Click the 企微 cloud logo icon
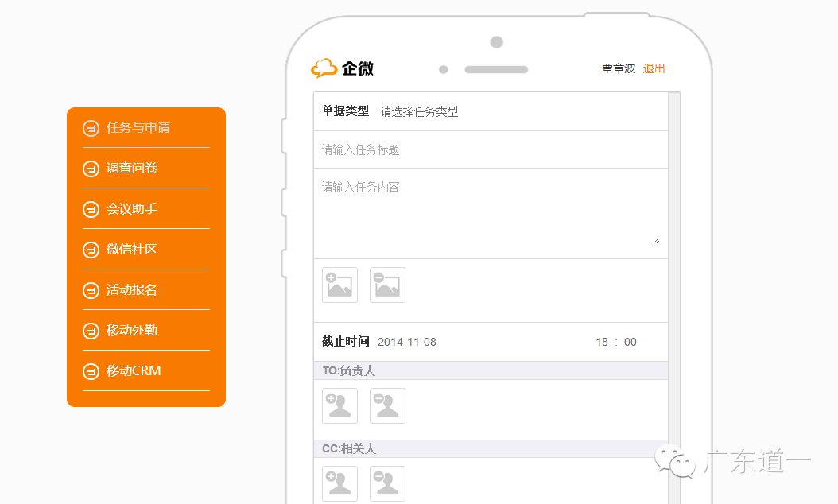 pos(324,68)
